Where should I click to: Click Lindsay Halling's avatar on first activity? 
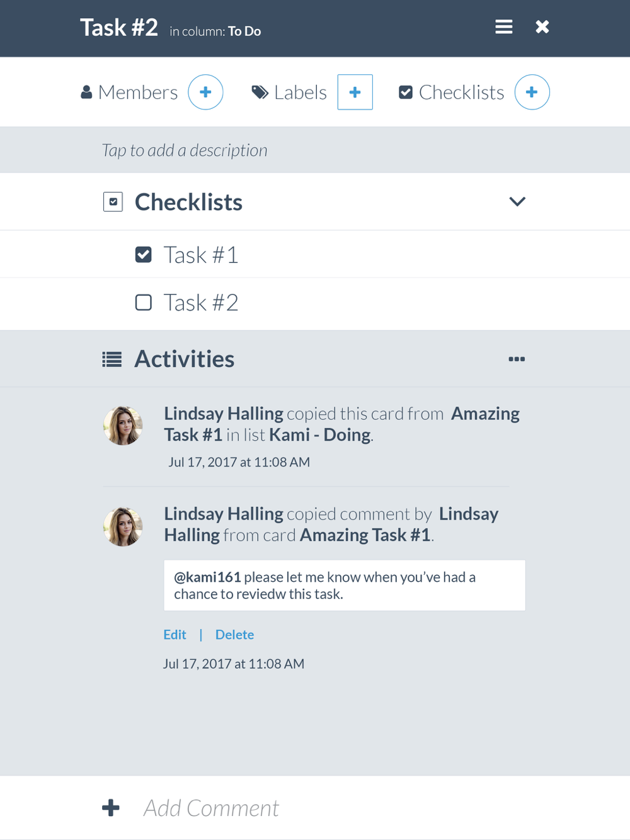tap(123, 426)
